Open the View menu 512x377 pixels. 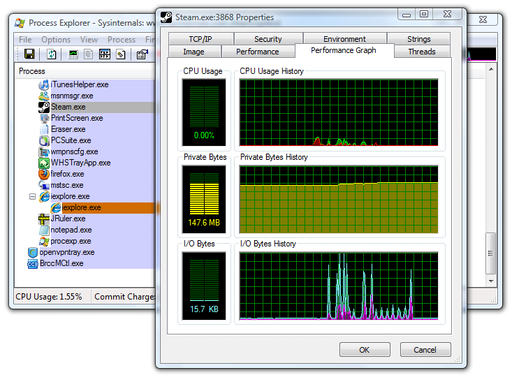[89, 40]
